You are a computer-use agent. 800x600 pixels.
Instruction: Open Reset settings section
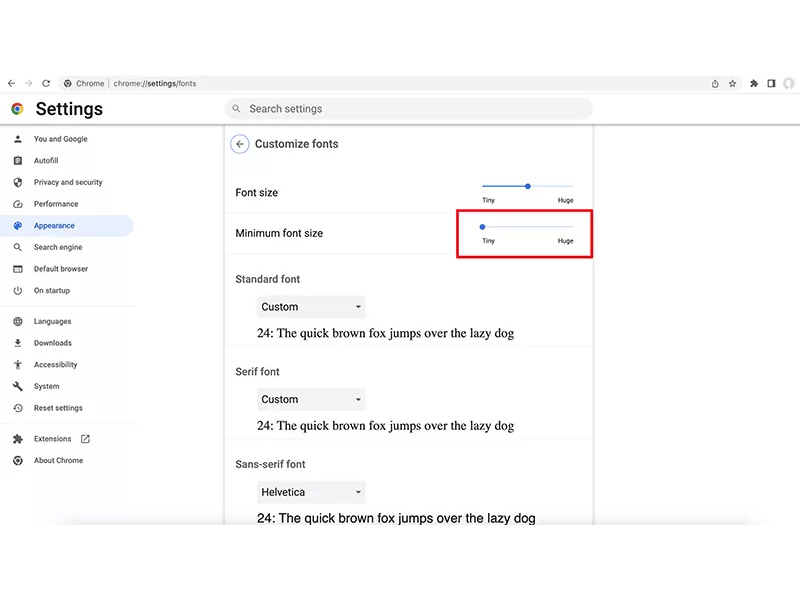pos(58,408)
